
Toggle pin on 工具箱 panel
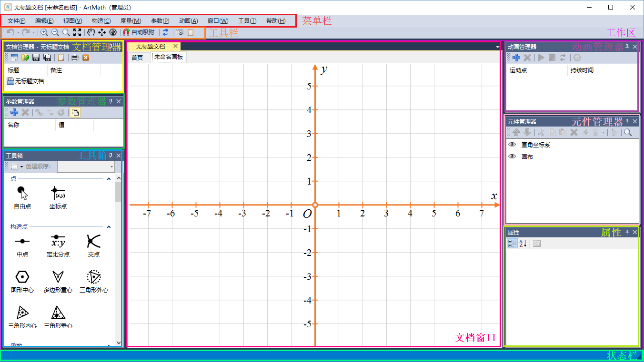click(111, 156)
